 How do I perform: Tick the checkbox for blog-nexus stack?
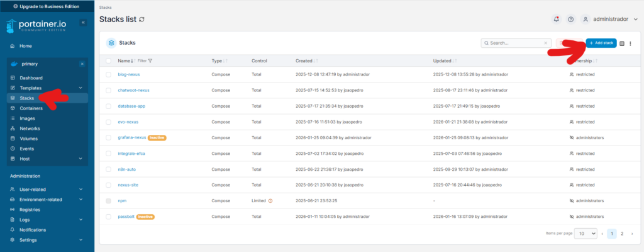click(x=109, y=74)
